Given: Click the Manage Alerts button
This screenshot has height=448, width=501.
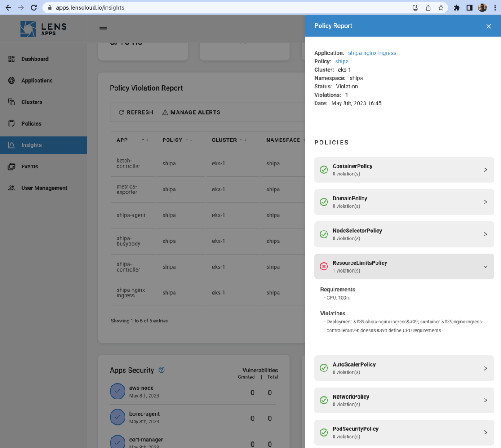Looking at the screenshot, I should tap(191, 112).
